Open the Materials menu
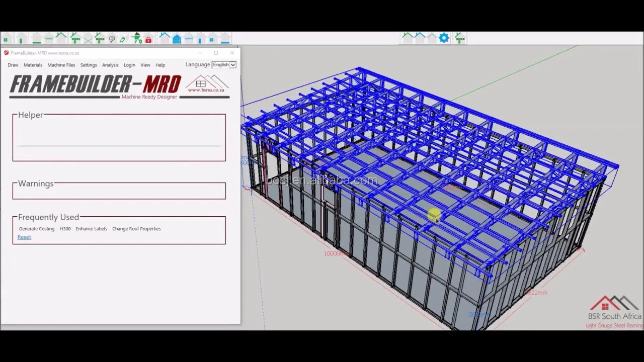 [33, 65]
